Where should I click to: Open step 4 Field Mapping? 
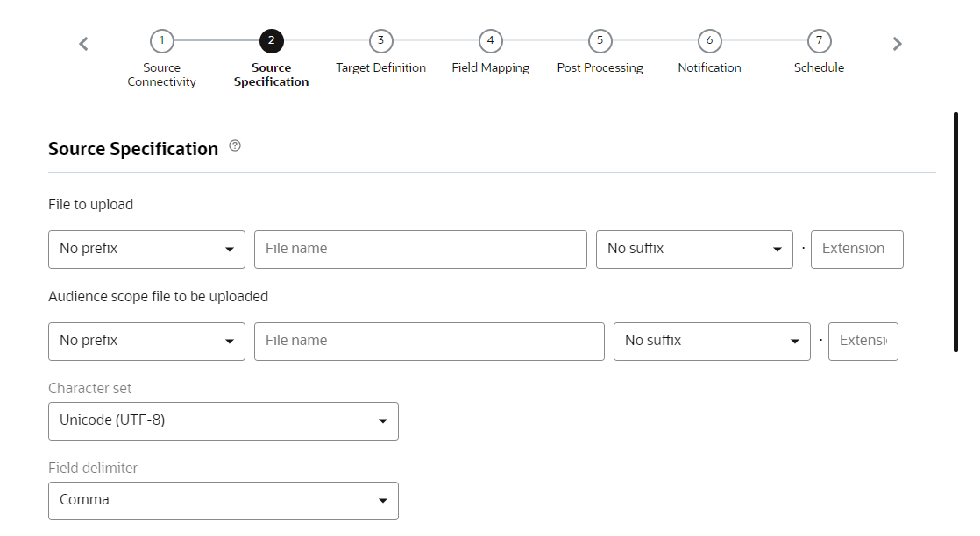pyautogui.click(x=490, y=41)
